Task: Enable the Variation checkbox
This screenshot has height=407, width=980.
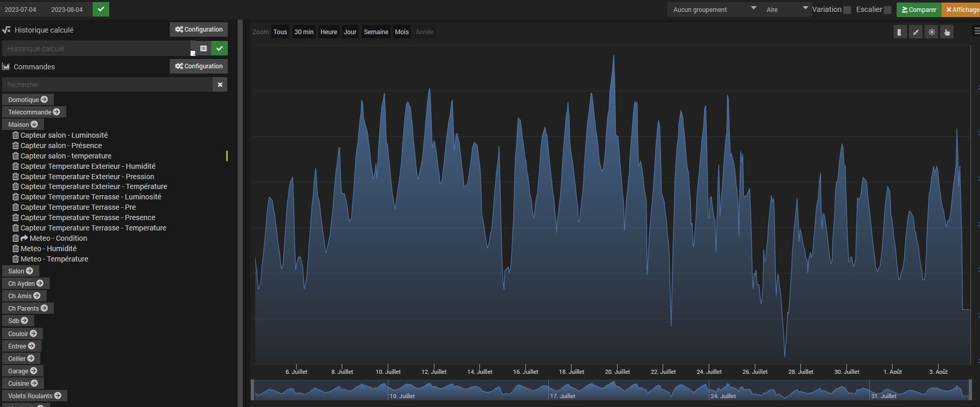Action: (x=847, y=10)
